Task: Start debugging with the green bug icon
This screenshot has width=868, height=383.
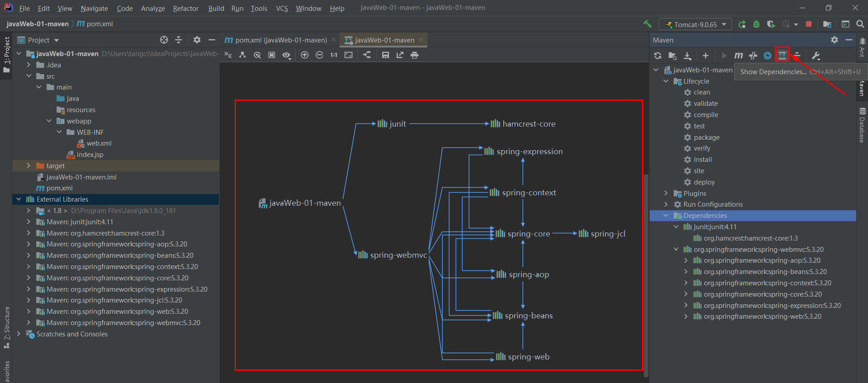Action: pos(756,24)
